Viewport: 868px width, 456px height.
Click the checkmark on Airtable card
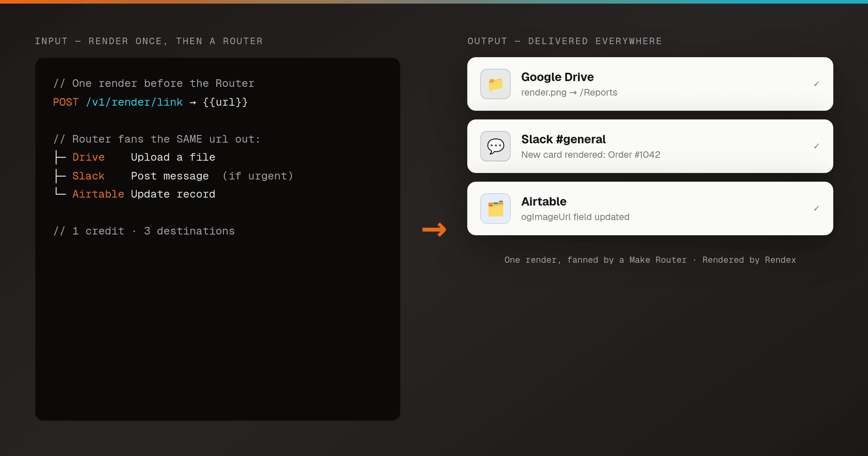click(x=816, y=208)
